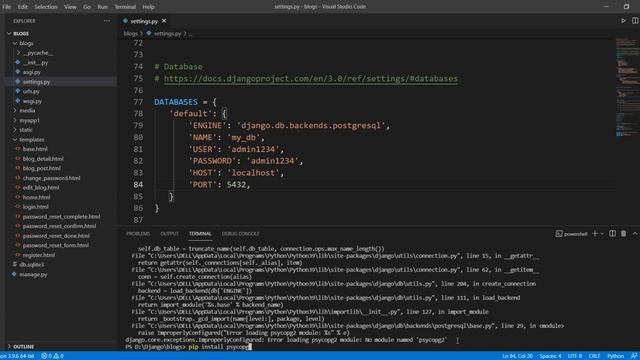Open edit_blog.html template
The image size is (640, 360).
pos(40,187)
